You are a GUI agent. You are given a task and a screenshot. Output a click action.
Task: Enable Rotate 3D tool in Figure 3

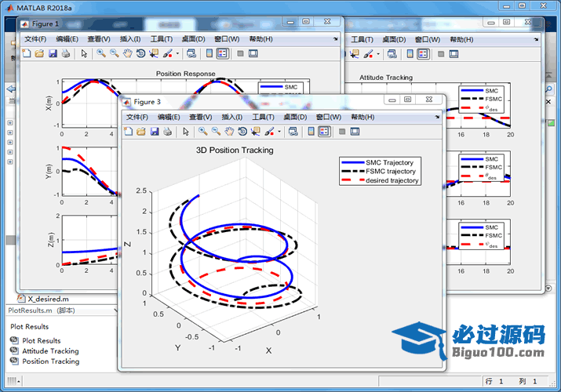[242, 132]
